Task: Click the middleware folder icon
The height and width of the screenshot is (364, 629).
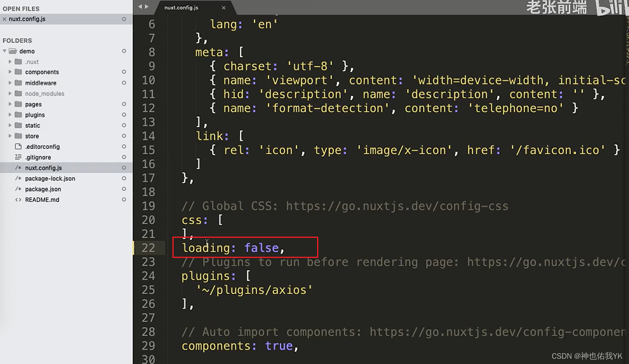Action: tap(18, 83)
